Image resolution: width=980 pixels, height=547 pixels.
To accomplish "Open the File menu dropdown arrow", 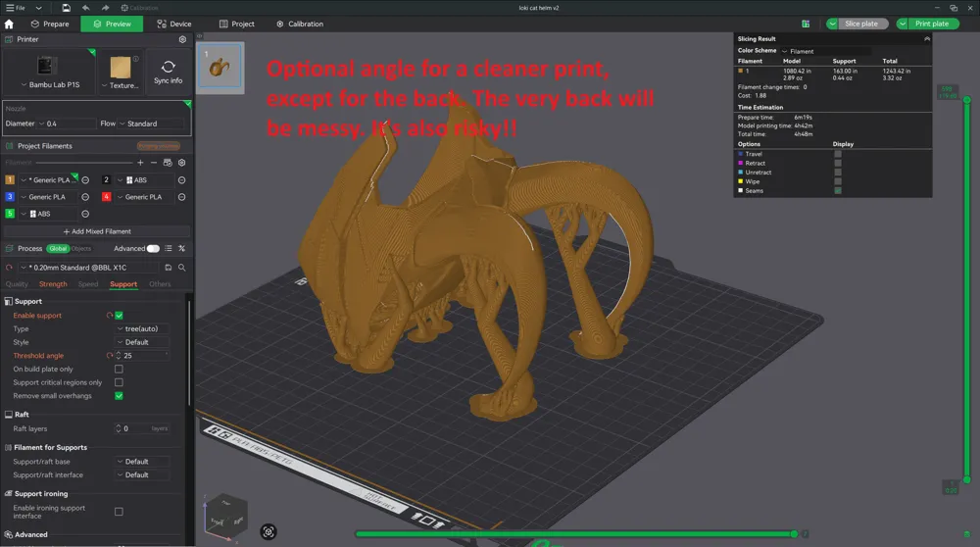I will point(39,8).
